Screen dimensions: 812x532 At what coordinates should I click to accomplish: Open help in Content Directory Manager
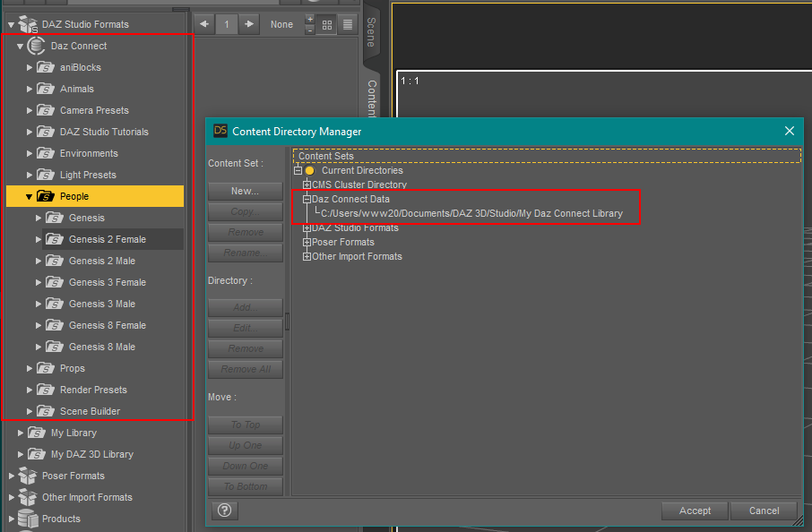click(224, 511)
